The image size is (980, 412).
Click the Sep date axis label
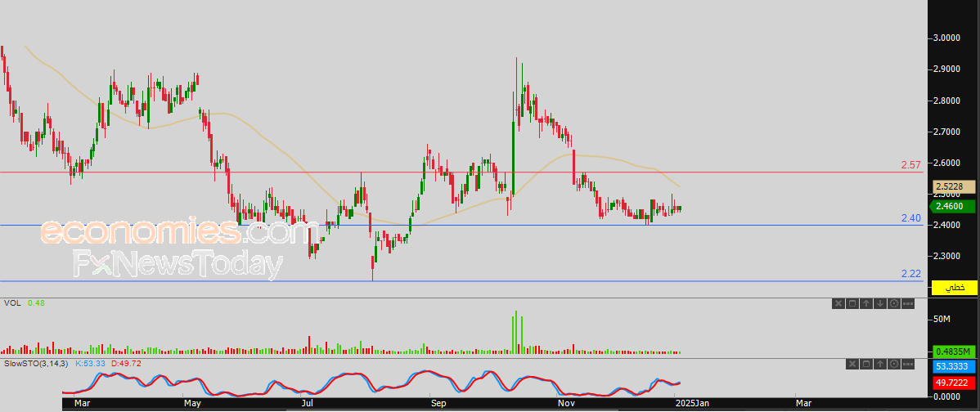(438, 405)
